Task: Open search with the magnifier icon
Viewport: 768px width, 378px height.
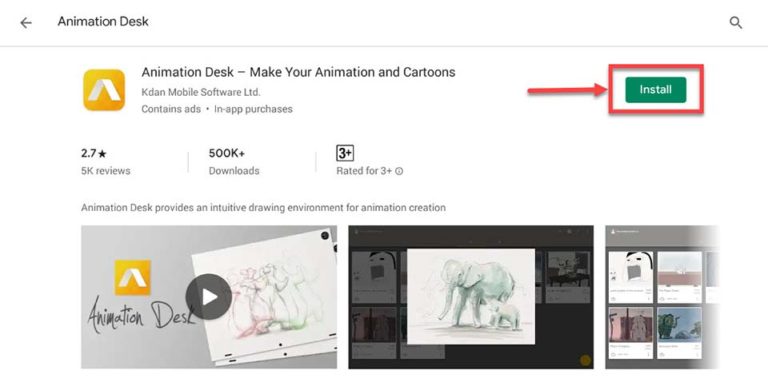Action: click(736, 23)
